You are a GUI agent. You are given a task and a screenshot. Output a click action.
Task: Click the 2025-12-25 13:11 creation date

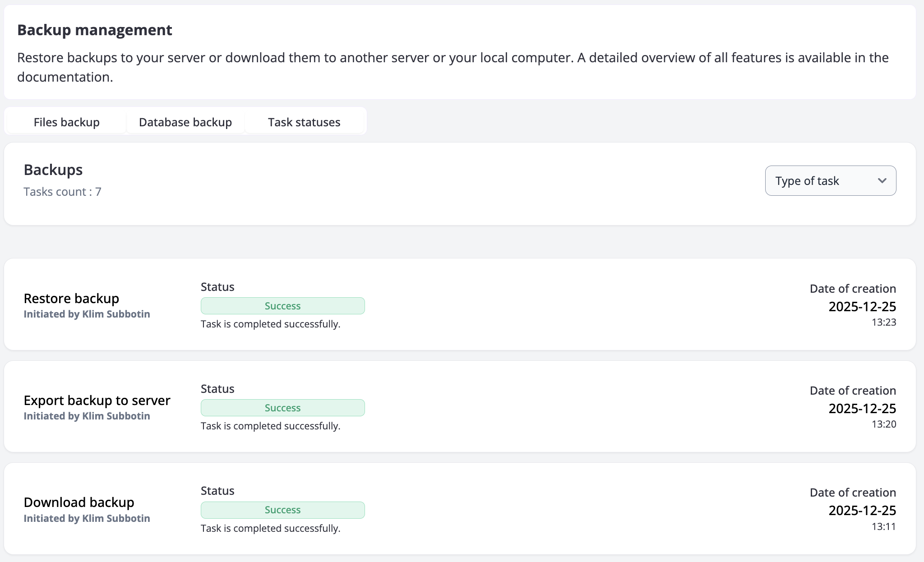(x=862, y=511)
